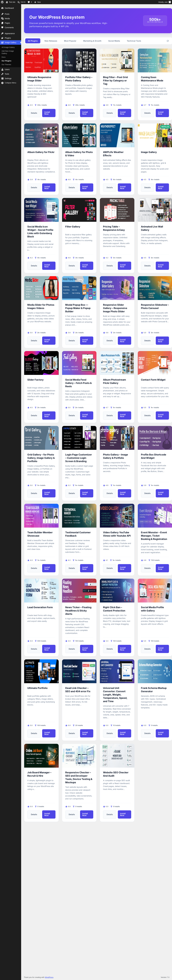Image resolution: width=172 pixels, height=980 pixels.
Task: Click the Comments icon in sidebar menu
Action: pos(2,27)
